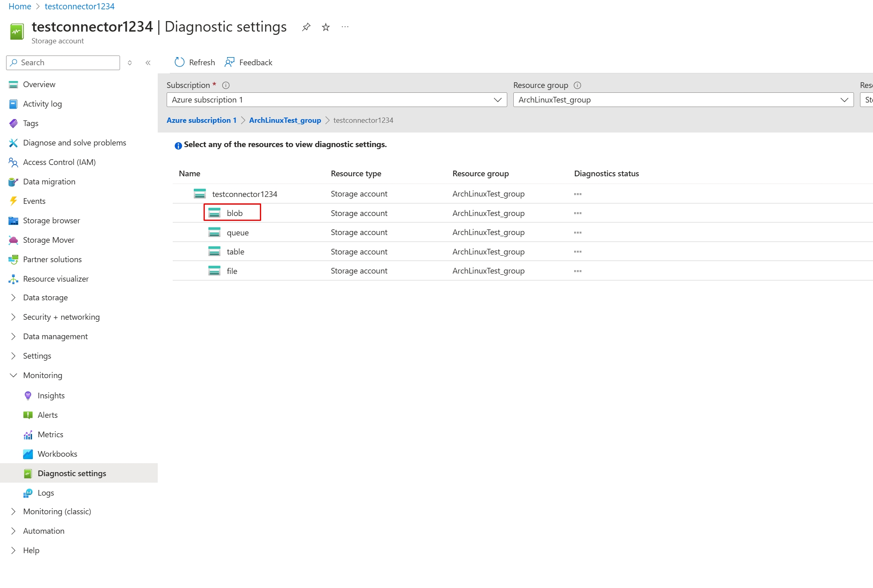Expand Security + networking section
Image resolution: width=873 pixels, height=588 pixels.
pos(13,317)
